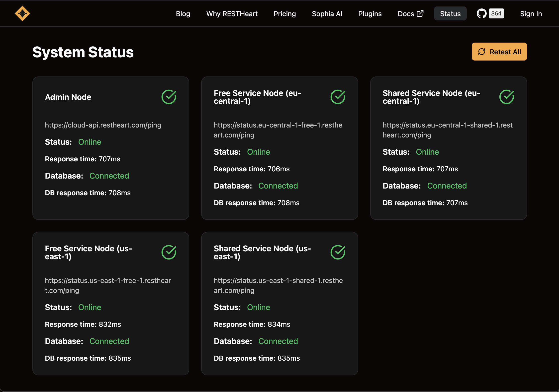Open the Blog page
The height and width of the screenshot is (392, 559).
[183, 14]
